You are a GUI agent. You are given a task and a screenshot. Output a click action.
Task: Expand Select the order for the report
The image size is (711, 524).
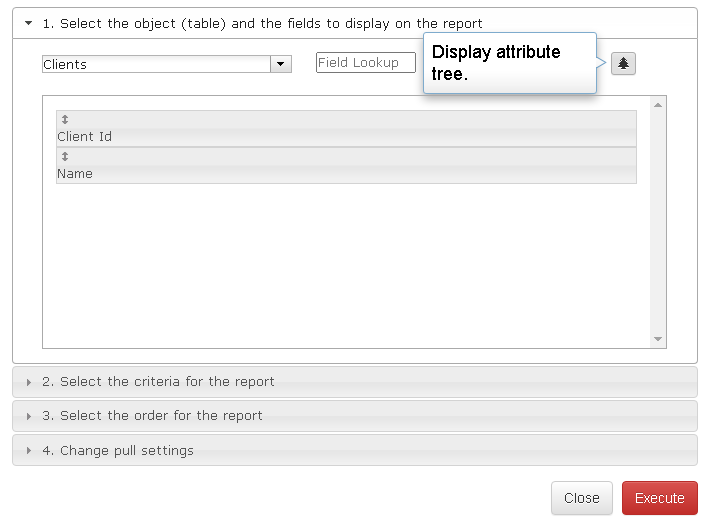click(x=161, y=416)
